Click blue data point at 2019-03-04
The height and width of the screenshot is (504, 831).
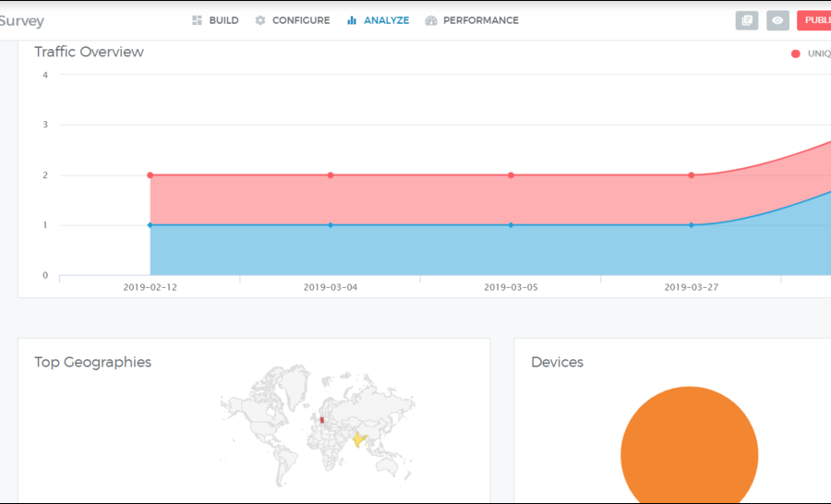tap(331, 225)
